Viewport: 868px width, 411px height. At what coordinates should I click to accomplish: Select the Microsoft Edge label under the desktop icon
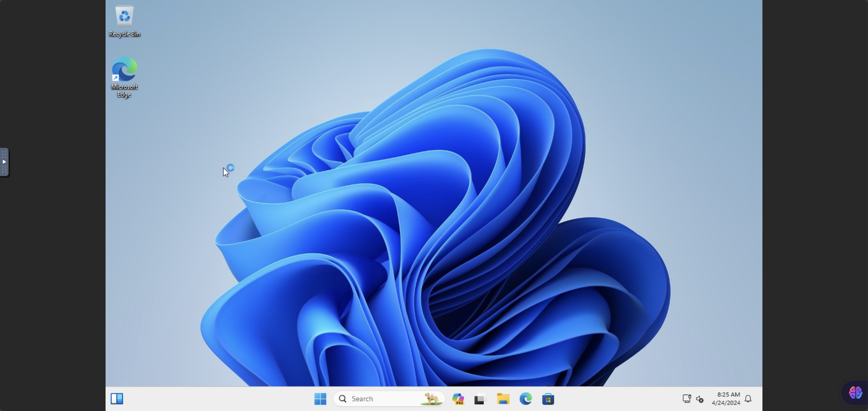124,90
